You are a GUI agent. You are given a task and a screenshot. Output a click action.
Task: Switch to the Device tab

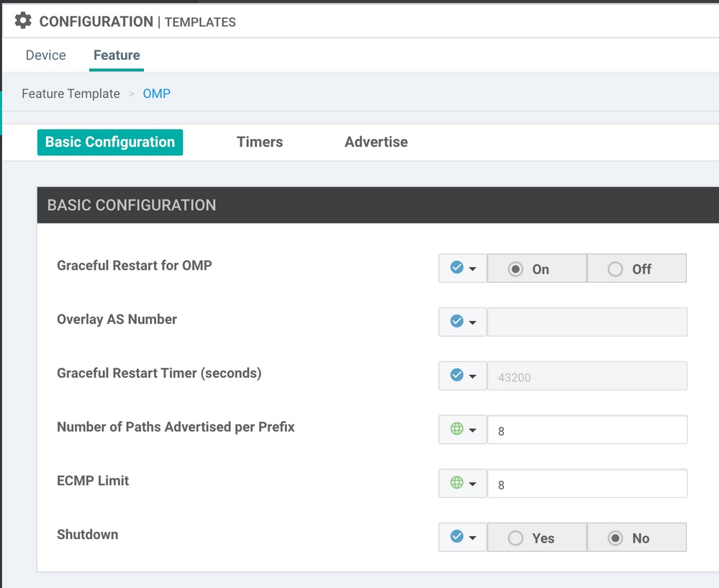point(46,55)
